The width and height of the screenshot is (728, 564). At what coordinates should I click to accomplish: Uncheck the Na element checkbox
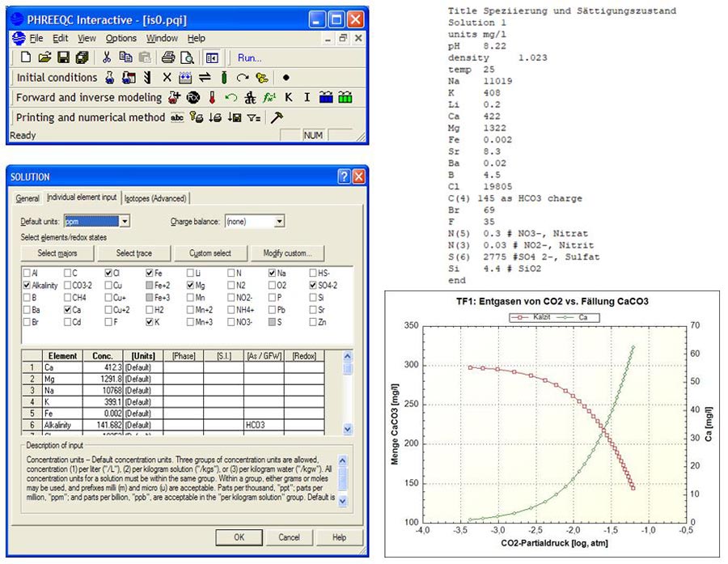pyautogui.click(x=272, y=274)
